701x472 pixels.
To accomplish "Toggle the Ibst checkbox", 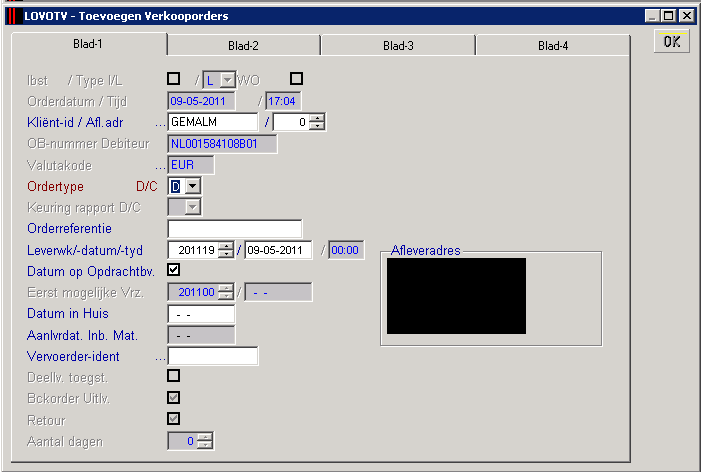I will (173, 79).
